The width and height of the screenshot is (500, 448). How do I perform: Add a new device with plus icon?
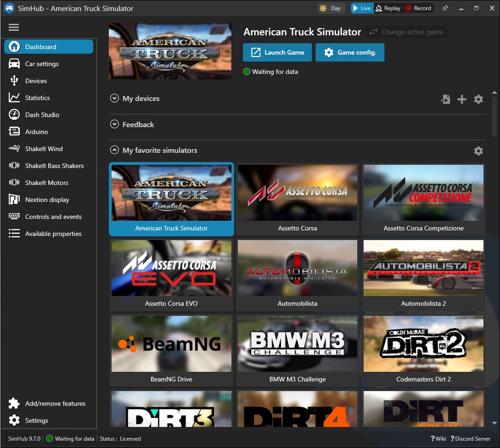click(x=462, y=99)
